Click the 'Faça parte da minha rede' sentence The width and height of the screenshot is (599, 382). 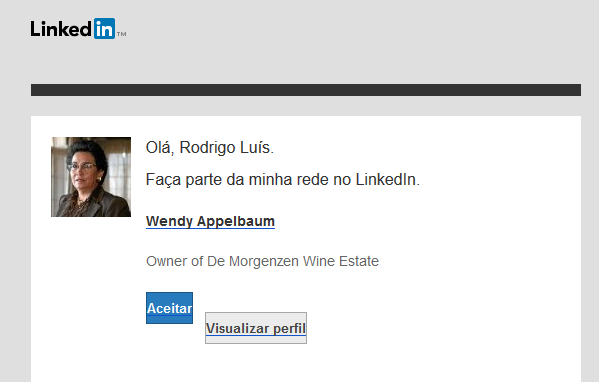pyautogui.click(x=283, y=180)
